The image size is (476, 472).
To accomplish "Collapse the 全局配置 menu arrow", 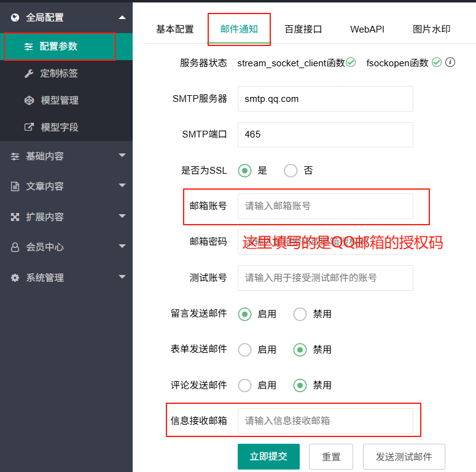I will (122, 18).
